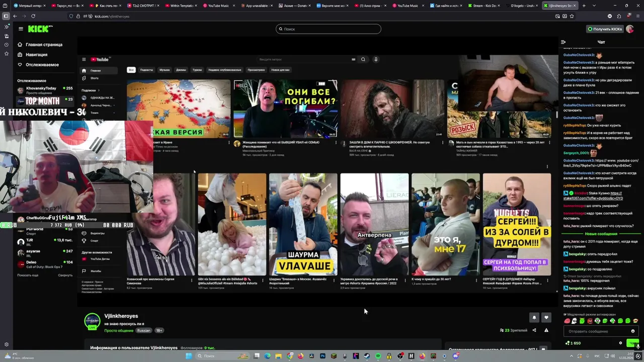The image size is (644, 362).
Task: Click the Russian language tag
Action: click(x=144, y=330)
